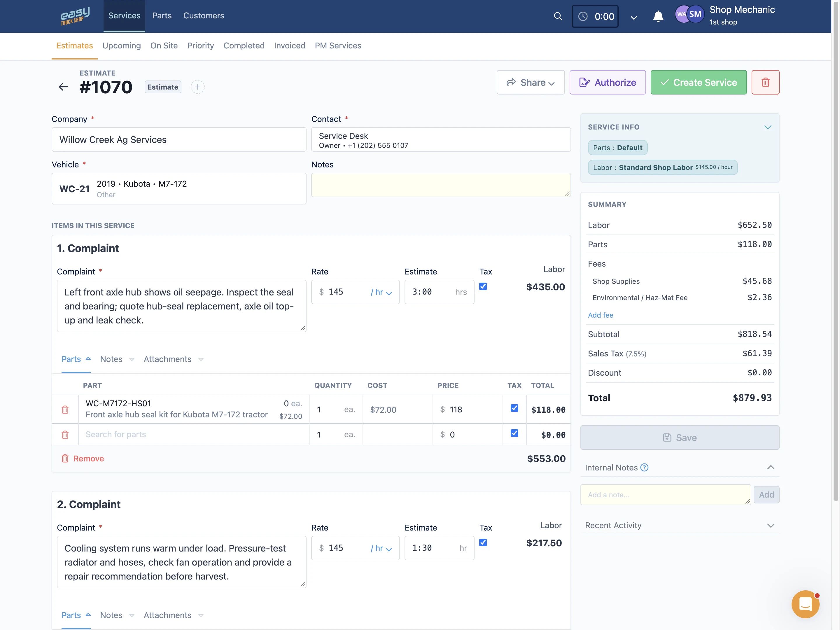The height and width of the screenshot is (630, 840).
Task: Click the Labor Standard Shop Labor badge
Action: click(x=663, y=167)
